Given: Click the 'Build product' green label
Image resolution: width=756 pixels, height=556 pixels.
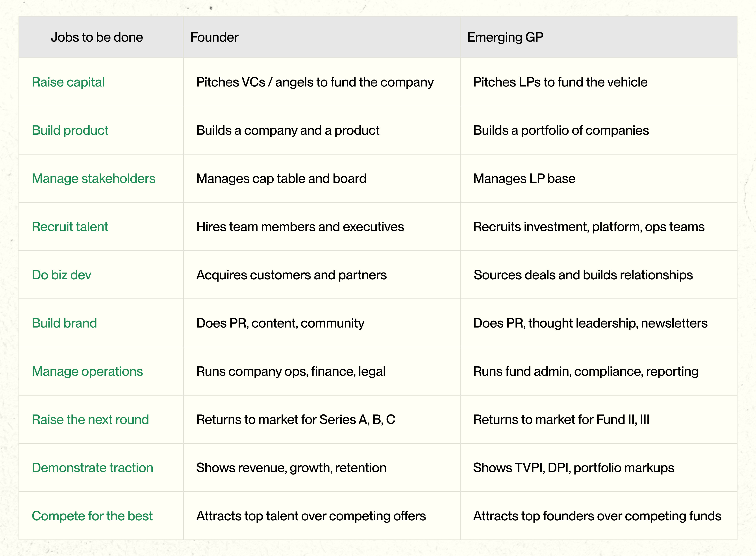Looking at the screenshot, I should [70, 130].
